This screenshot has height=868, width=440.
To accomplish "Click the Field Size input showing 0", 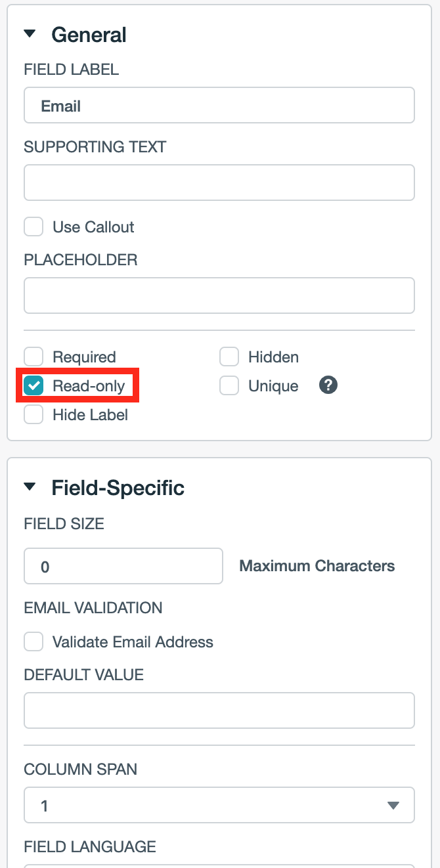I will (x=123, y=566).
